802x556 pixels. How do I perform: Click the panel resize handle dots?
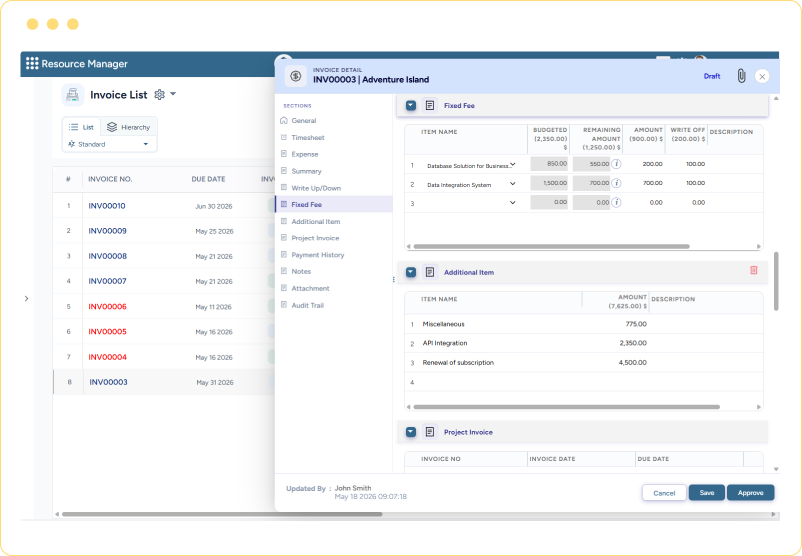pyautogui.click(x=393, y=279)
